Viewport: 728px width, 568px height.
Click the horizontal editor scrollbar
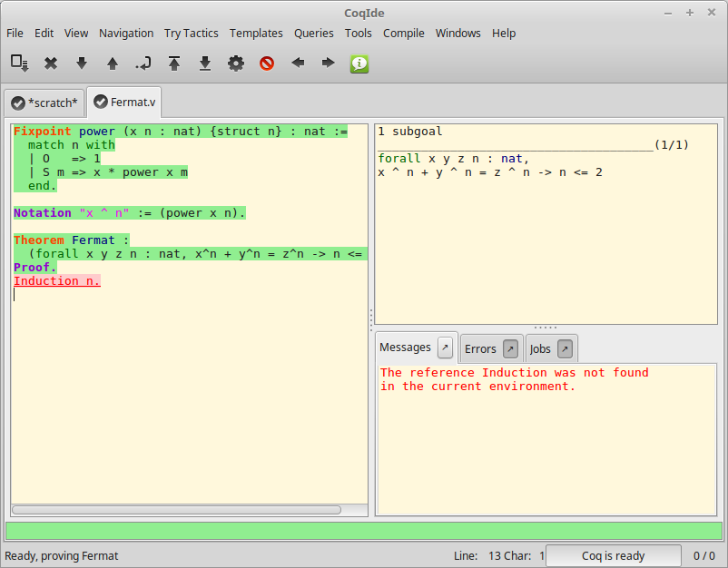tap(182, 510)
